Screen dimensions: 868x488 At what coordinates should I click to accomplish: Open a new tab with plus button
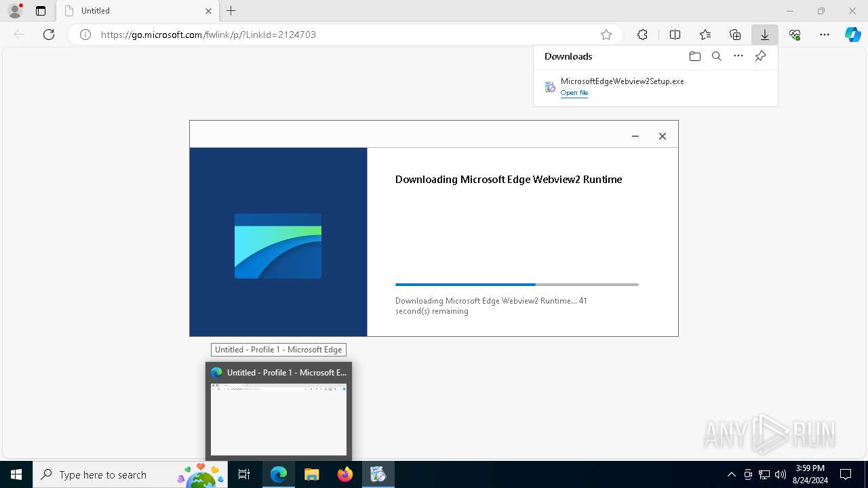[x=231, y=11]
